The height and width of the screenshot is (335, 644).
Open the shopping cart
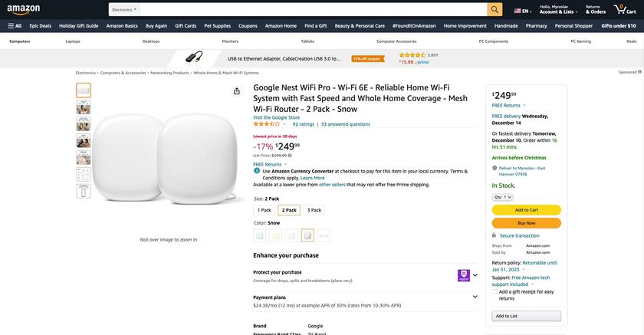click(623, 9)
